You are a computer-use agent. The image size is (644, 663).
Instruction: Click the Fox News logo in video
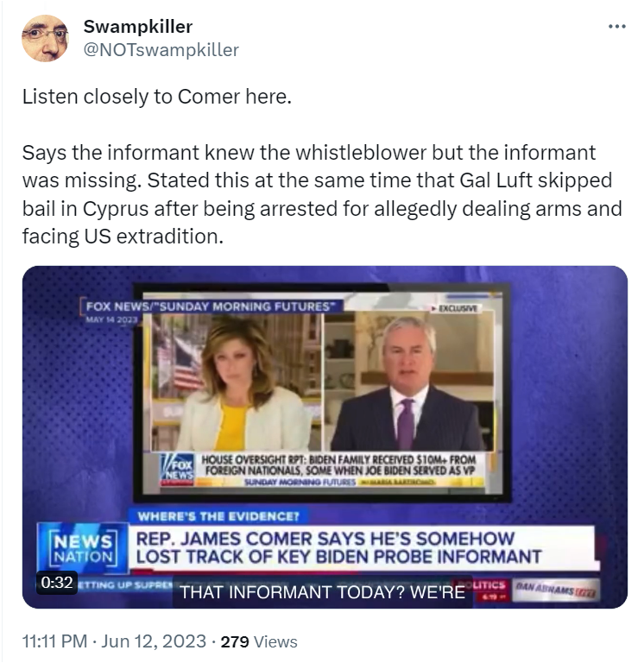[177, 469]
